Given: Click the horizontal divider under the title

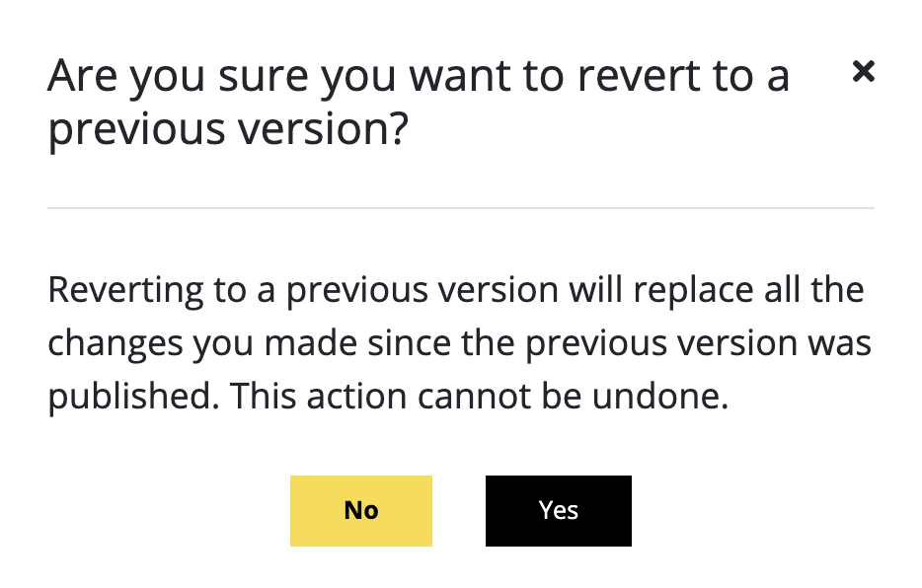Looking at the screenshot, I should tap(461, 207).
